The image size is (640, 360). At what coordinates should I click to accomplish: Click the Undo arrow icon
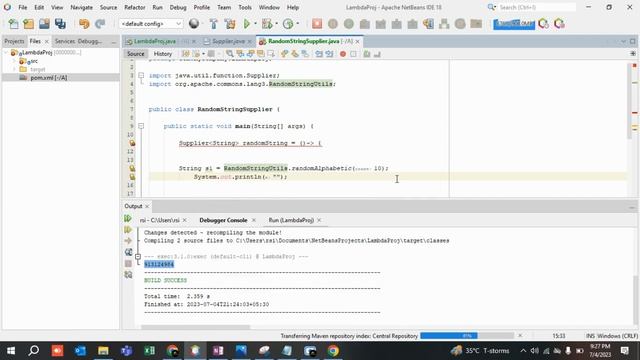pyautogui.click(x=84, y=24)
